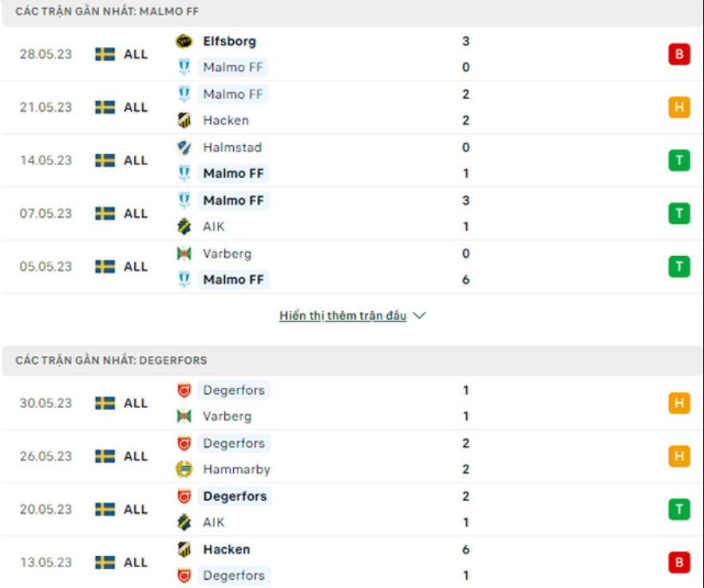This screenshot has height=588, width=704.
Task: Click the AIK club logo
Action: (184, 227)
